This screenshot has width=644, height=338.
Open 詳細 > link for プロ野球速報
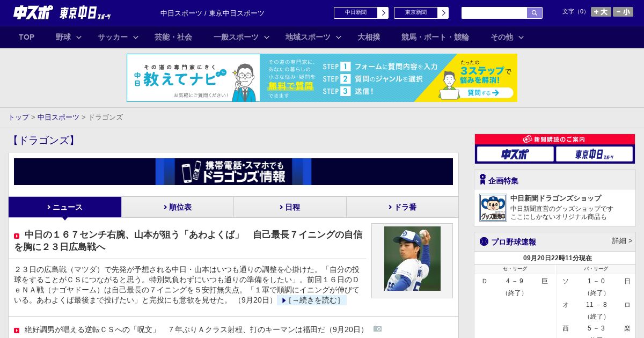pyautogui.click(x=622, y=241)
